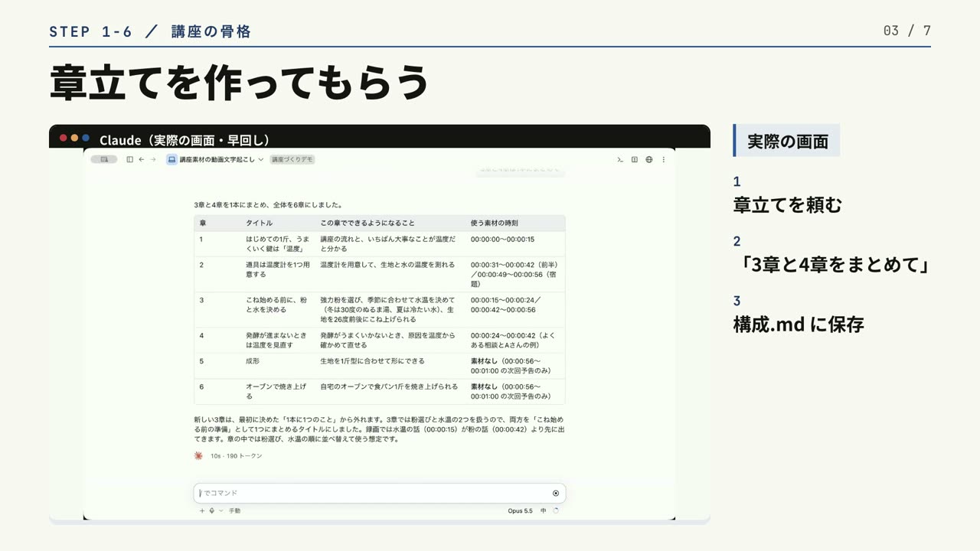Screen dimensions: 980x551
Task: Click the globe icon in the toolbar
Action: click(649, 159)
